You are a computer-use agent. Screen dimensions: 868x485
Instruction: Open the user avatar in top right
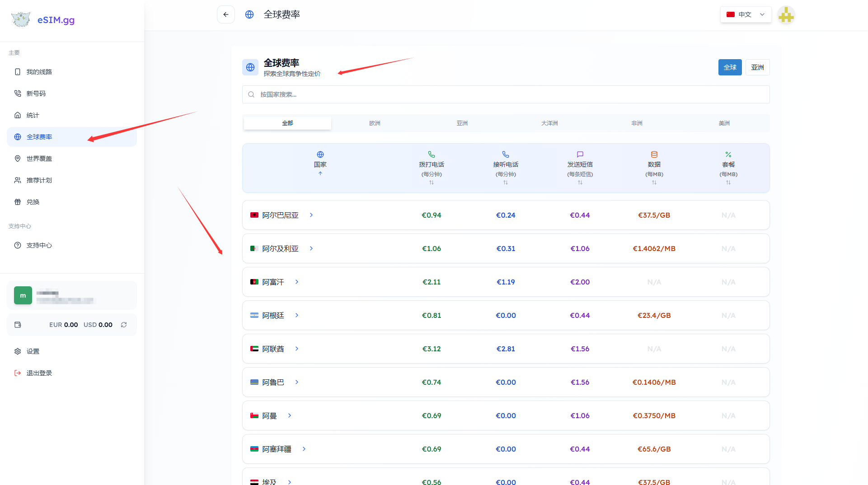786,15
